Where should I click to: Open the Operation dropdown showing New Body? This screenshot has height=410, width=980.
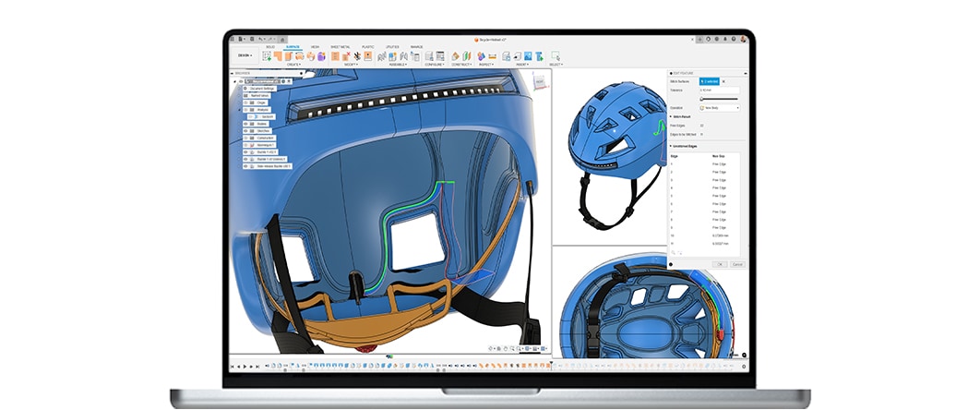719,107
